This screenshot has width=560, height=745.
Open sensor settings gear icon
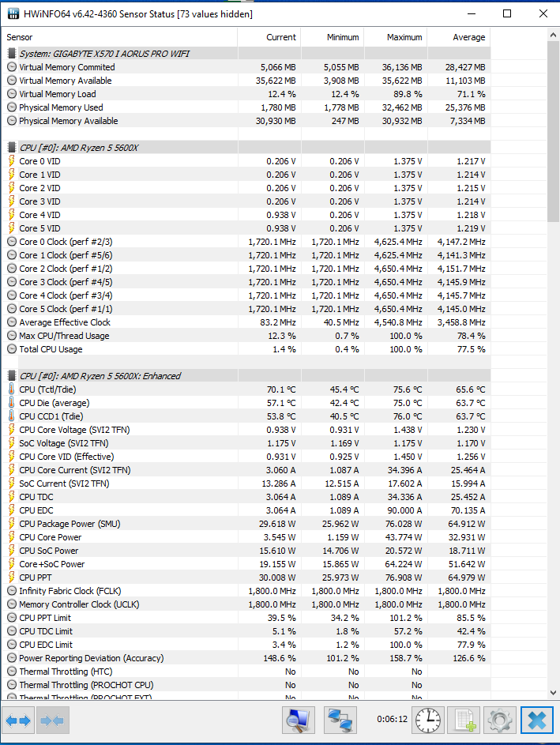(499, 720)
